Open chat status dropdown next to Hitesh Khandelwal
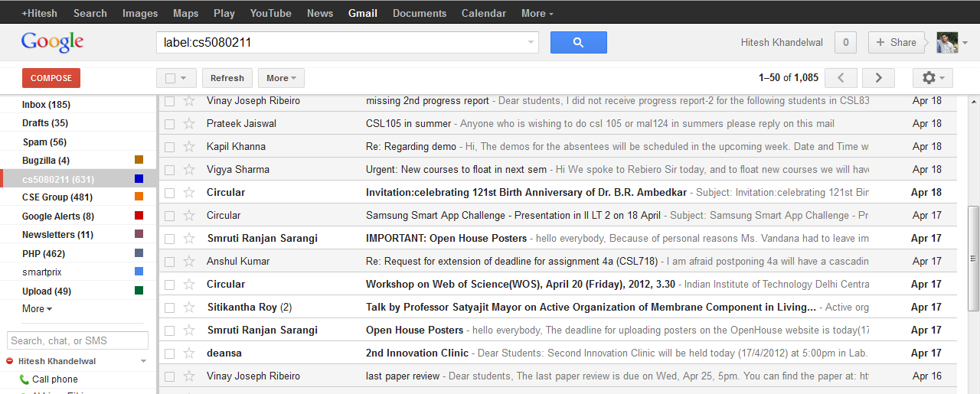The width and height of the screenshot is (980, 394). pyautogui.click(x=143, y=361)
